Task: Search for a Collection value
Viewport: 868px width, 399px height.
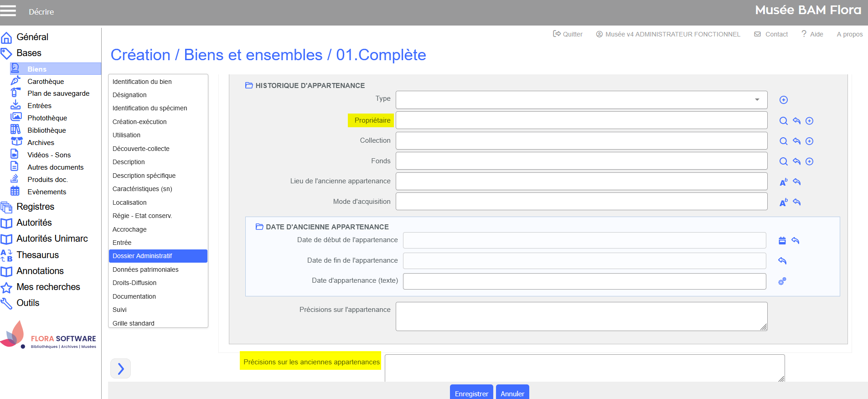Action: 784,141
